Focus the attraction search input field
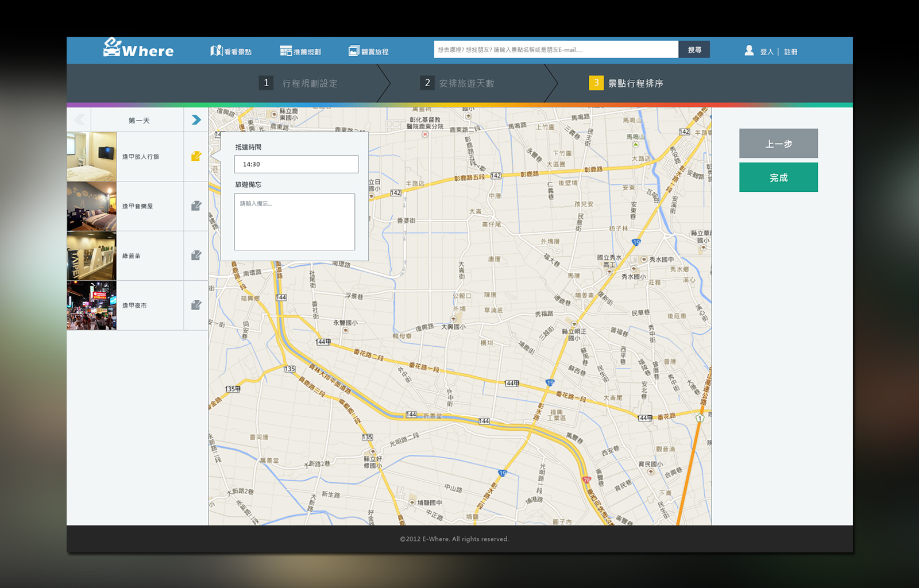Screen dimensions: 919x588 point(555,49)
